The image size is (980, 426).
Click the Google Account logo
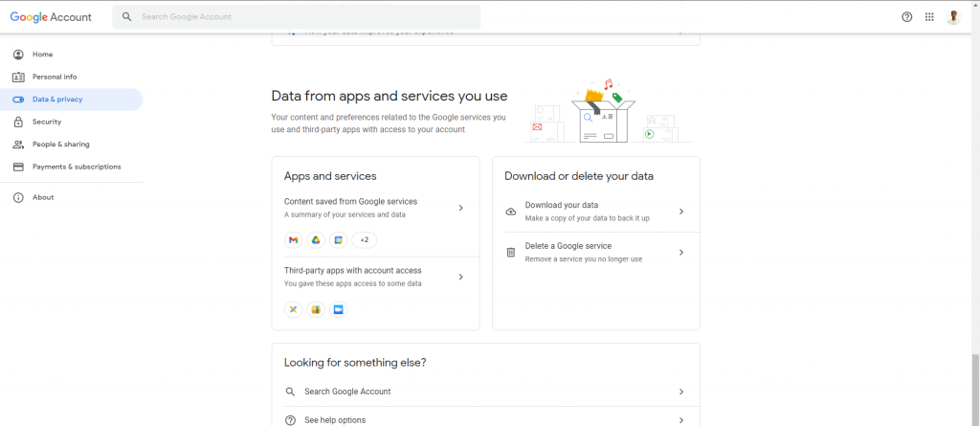[x=51, y=17]
